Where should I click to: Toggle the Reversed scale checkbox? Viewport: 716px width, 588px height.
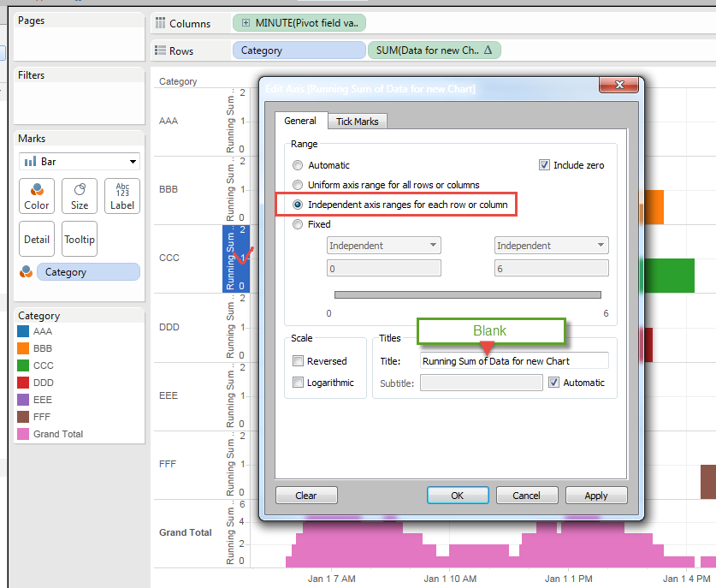coord(298,361)
